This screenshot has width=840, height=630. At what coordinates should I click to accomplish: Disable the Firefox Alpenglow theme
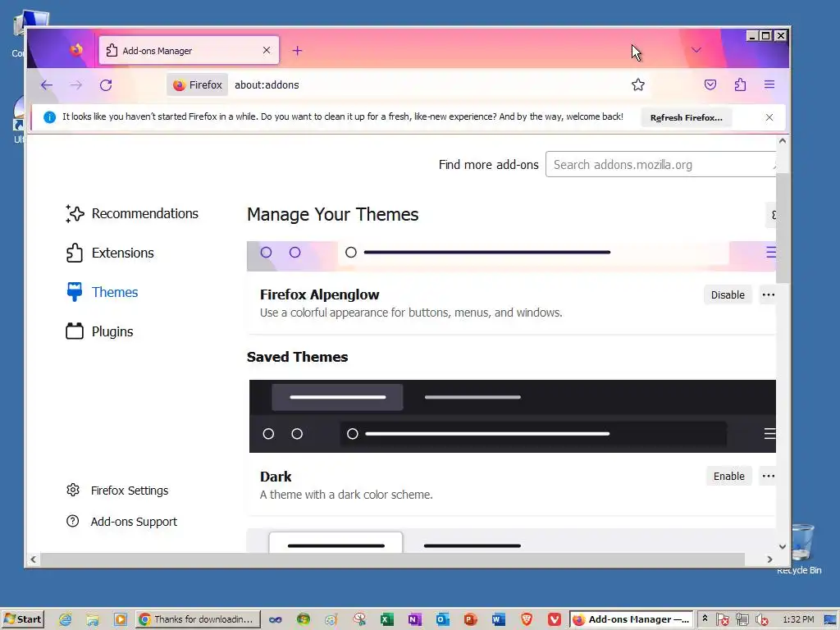click(x=728, y=294)
